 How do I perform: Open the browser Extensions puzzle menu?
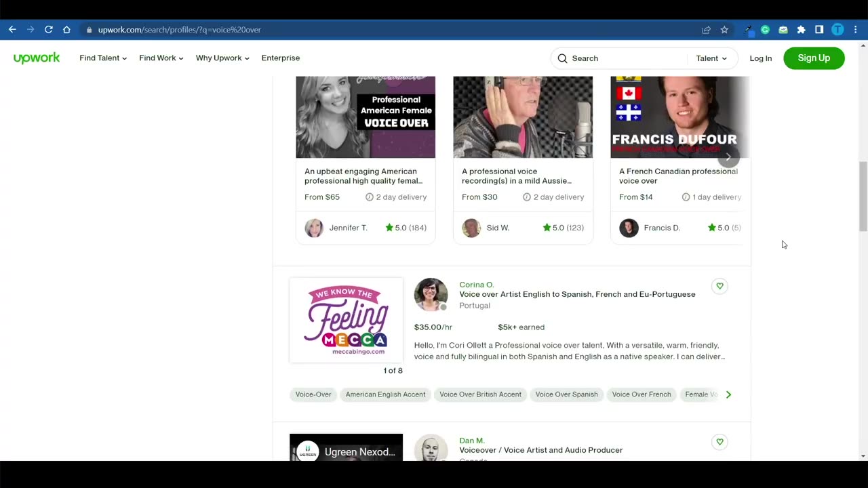coord(801,30)
